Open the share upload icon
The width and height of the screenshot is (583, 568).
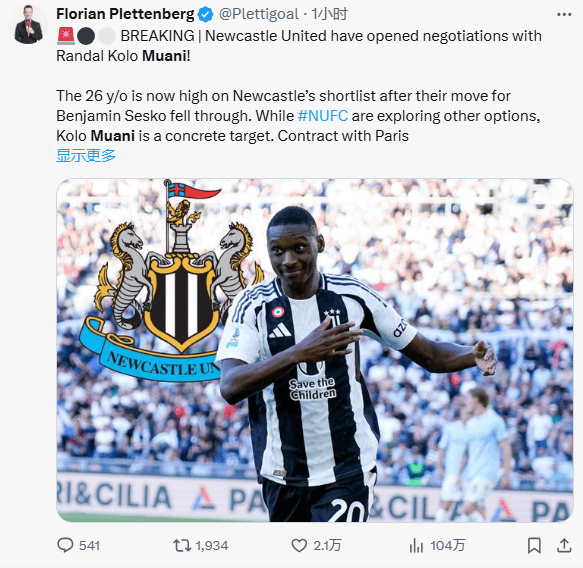564,545
